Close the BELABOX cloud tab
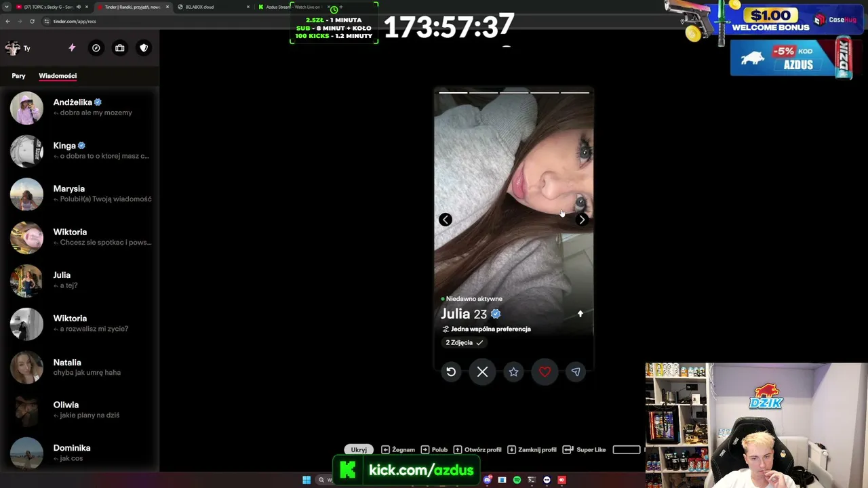Screen dimensions: 868x488 tap(248, 7)
